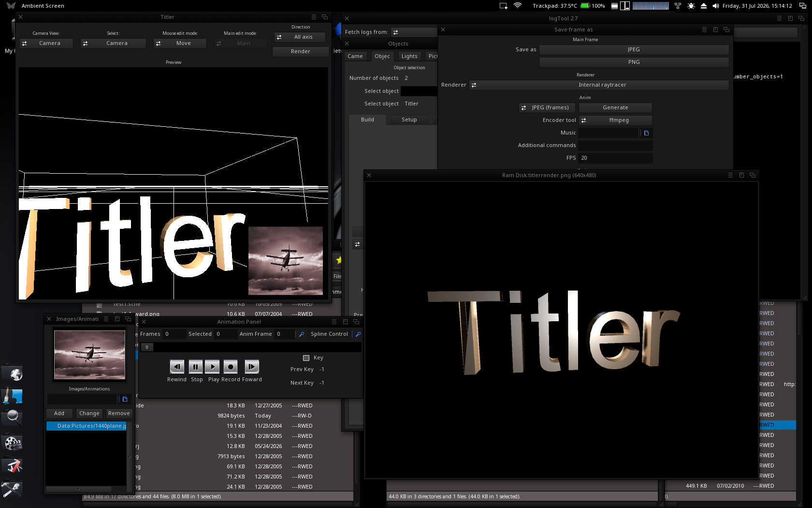812x508 pixels.
Task: Save frame as PNG
Action: 634,62
